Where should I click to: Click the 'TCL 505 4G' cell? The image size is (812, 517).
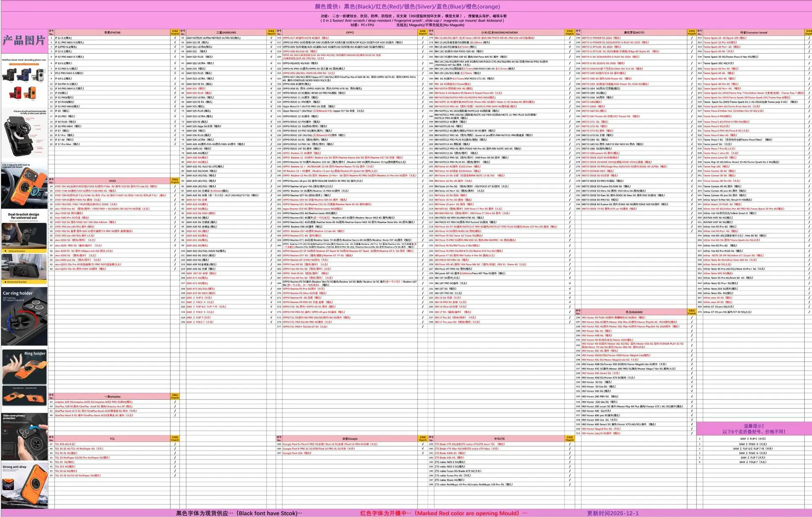pos(112,444)
